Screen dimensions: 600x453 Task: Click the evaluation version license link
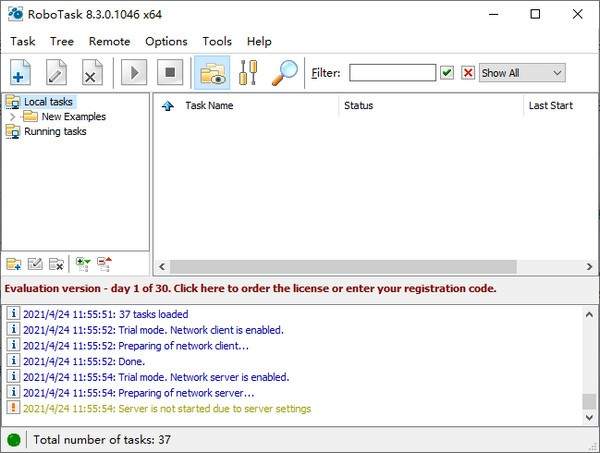(x=250, y=289)
